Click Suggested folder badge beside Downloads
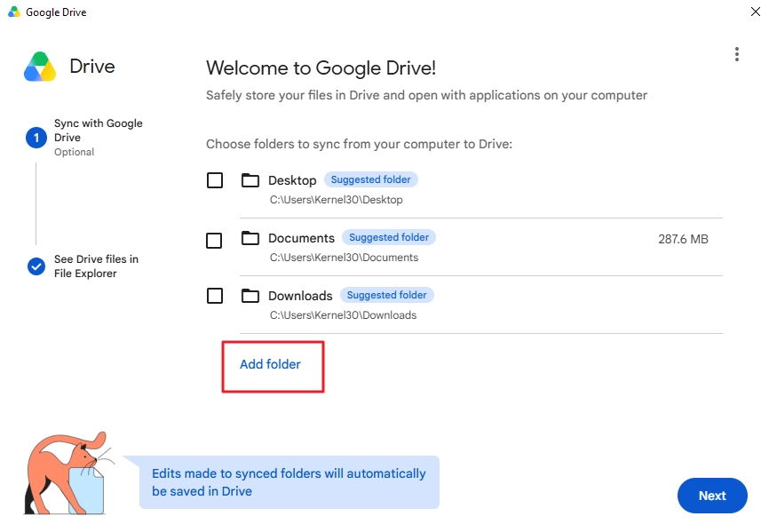The width and height of the screenshot is (769, 532). pyautogui.click(x=387, y=295)
